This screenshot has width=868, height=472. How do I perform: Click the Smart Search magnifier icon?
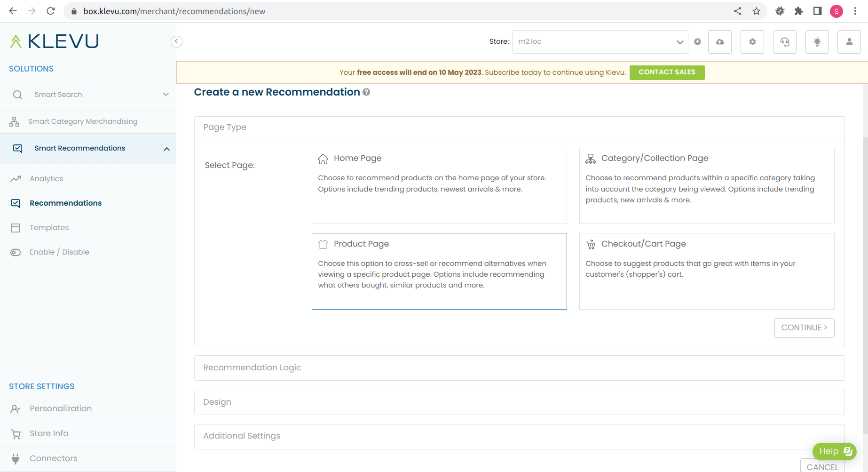(x=17, y=95)
